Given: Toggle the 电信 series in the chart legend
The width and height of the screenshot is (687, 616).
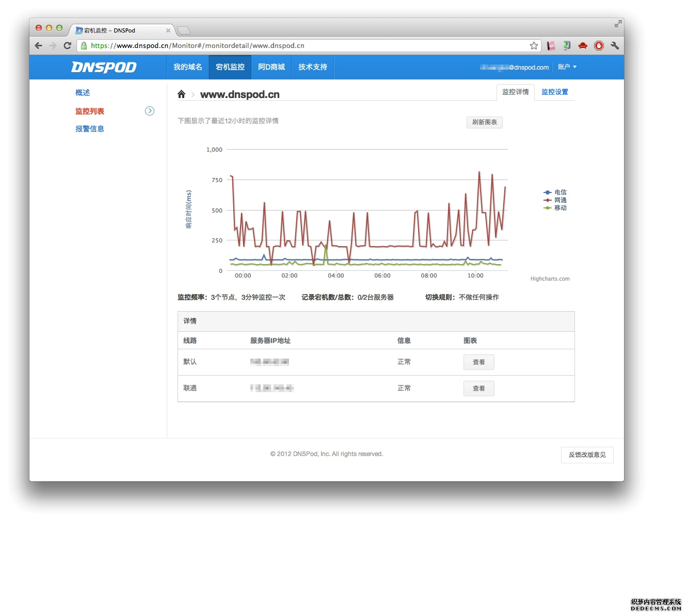Looking at the screenshot, I should click(555, 192).
